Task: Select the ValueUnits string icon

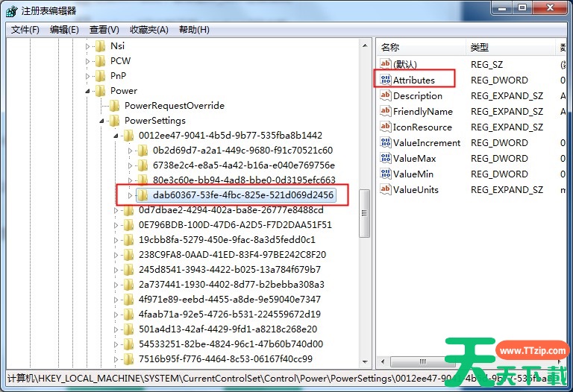Action: 386,189
